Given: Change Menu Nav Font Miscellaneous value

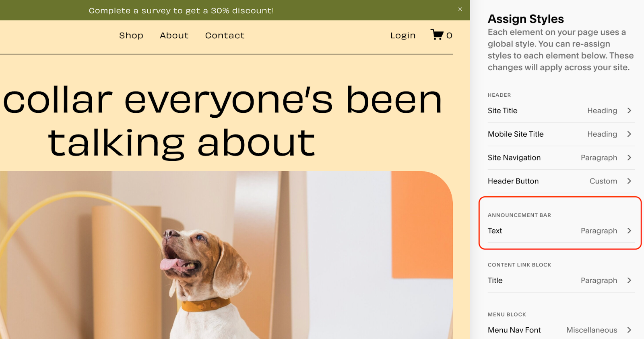Looking at the screenshot, I should [591, 330].
